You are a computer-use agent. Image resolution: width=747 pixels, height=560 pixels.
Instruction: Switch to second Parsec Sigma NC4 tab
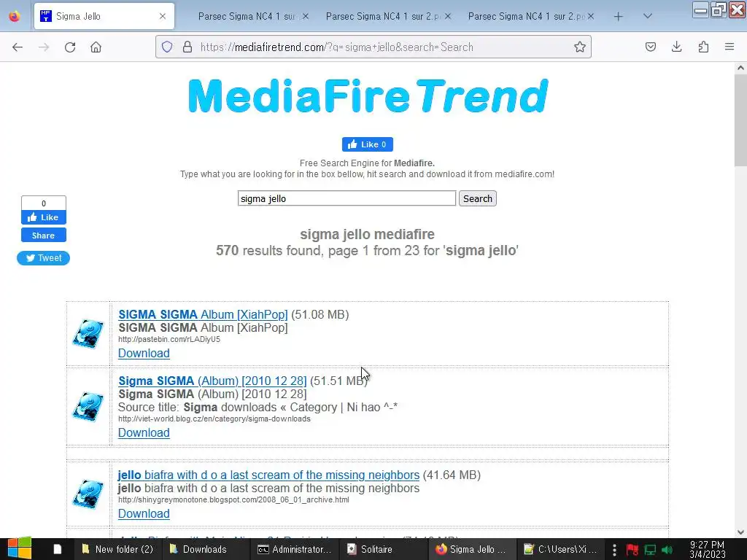tap(382, 16)
